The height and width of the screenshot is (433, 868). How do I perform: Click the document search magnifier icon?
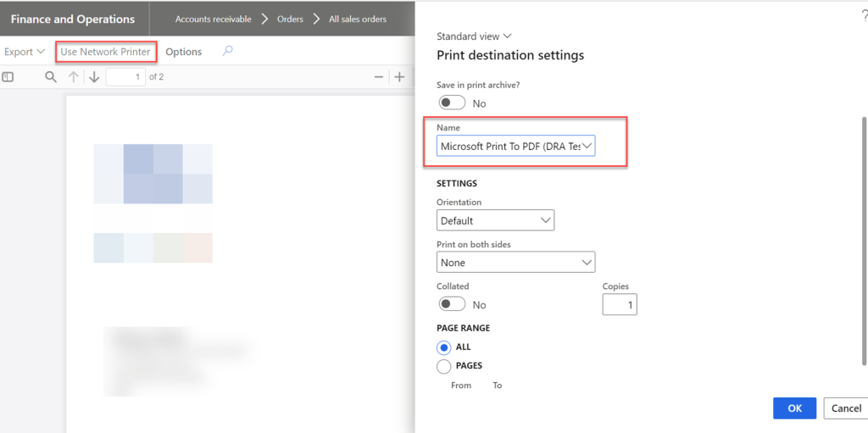coord(51,77)
